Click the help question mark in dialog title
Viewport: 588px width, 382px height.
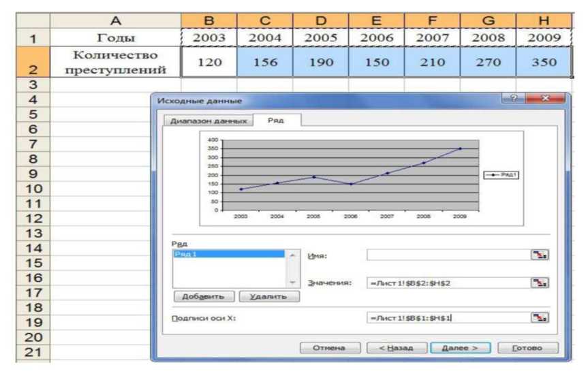coord(513,98)
